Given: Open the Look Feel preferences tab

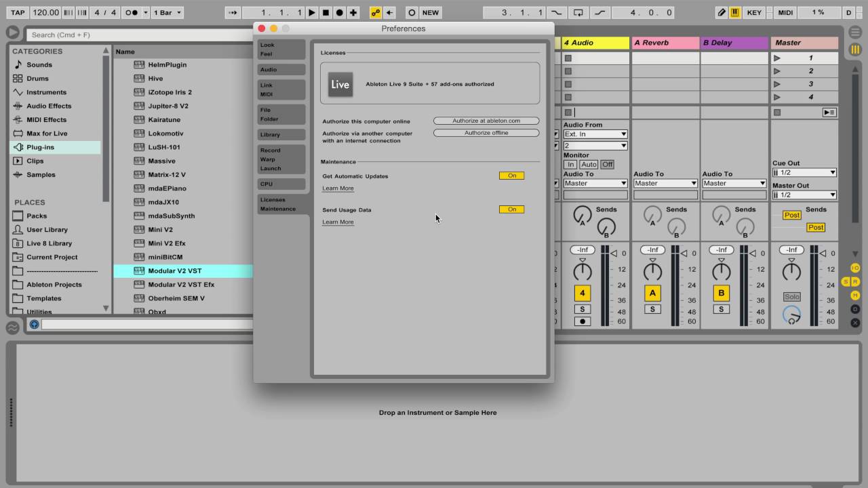Looking at the screenshot, I should pyautogui.click(x=281, y=49).
